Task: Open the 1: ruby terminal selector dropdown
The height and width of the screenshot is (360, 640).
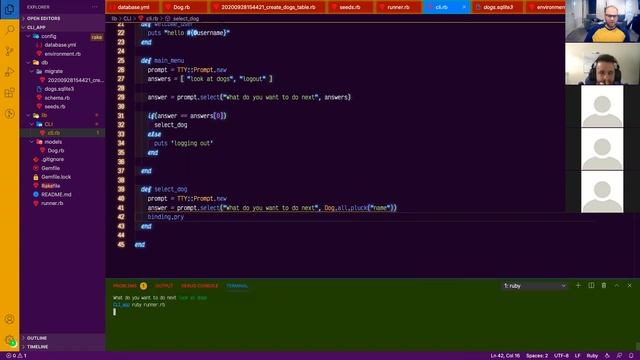Action: pyautogui.click(x=535, y=286)
